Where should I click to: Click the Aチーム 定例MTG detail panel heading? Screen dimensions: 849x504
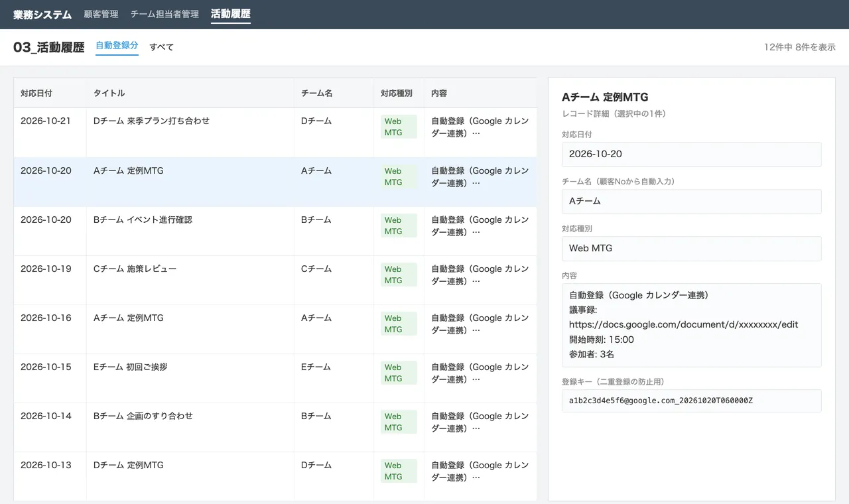click(605, 97)
